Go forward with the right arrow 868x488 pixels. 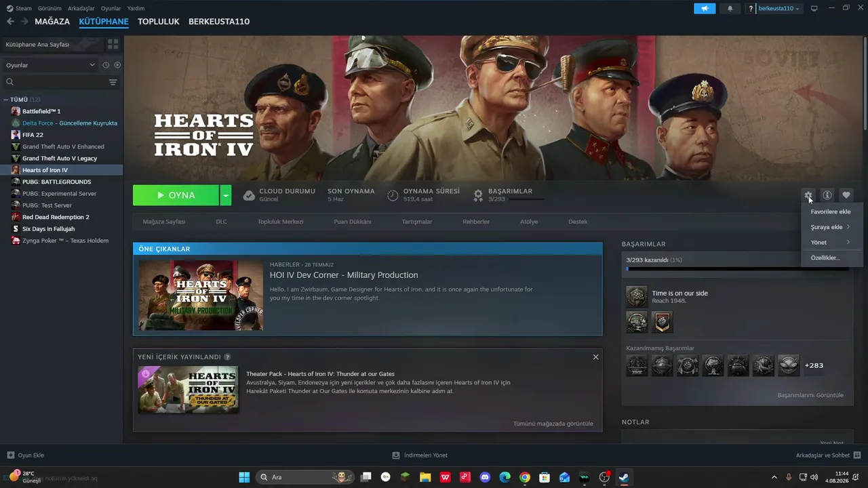pyautogui.click(x=24, y=22)
